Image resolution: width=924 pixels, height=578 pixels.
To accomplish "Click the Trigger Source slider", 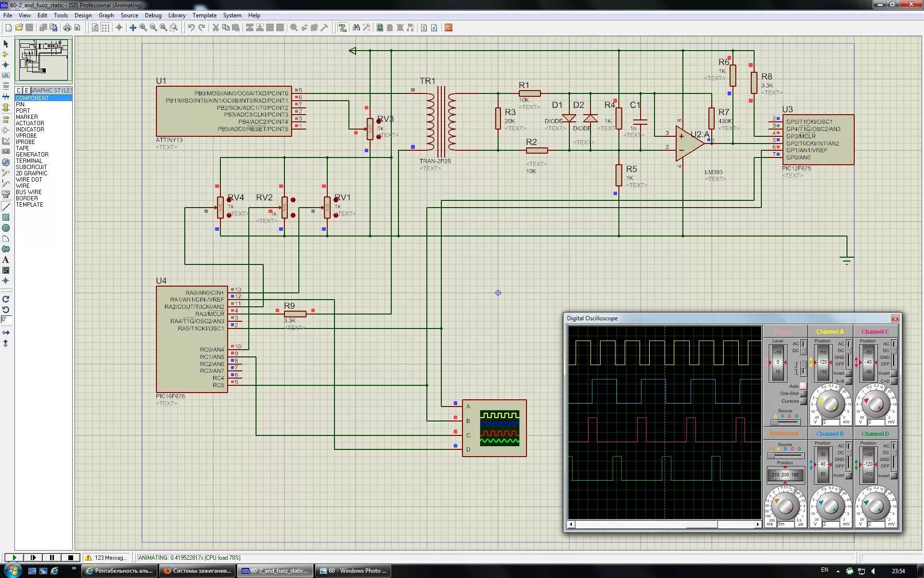I will coord(784,422).
